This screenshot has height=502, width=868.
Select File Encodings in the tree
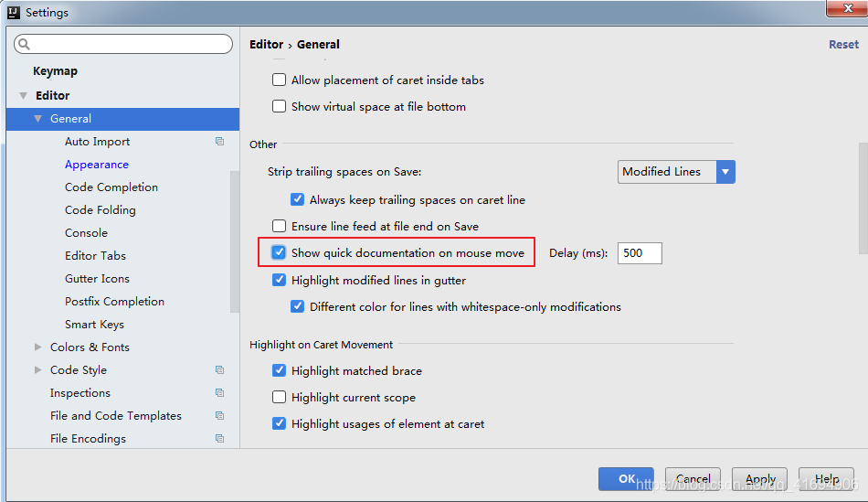88,438
